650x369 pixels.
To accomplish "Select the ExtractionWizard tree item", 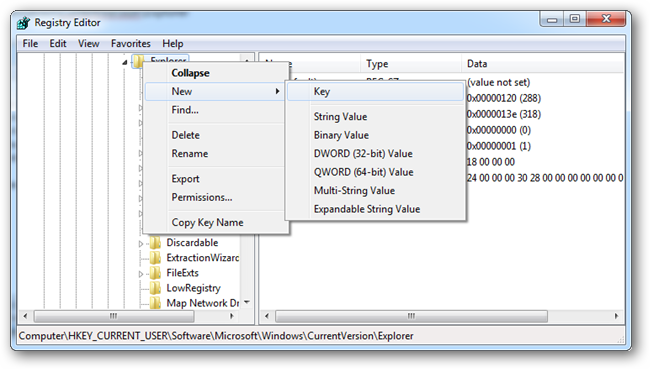I will (203, 258).
